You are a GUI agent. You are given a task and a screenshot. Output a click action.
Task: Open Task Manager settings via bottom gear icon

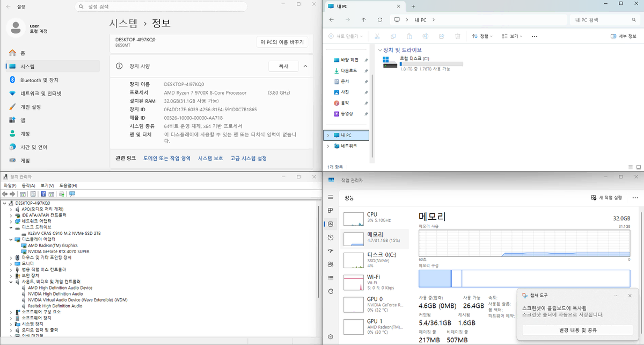[x=330, y=337]
